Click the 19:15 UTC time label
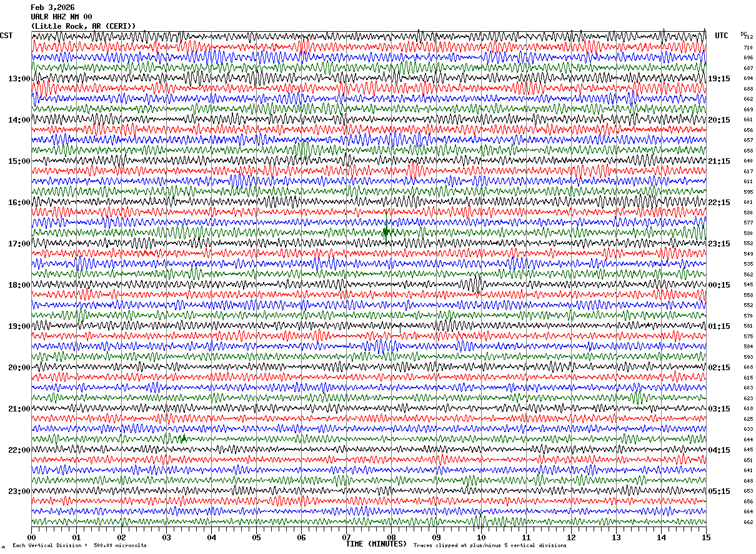756x554 pixels. pyautogui.click(x=719, y=79)
